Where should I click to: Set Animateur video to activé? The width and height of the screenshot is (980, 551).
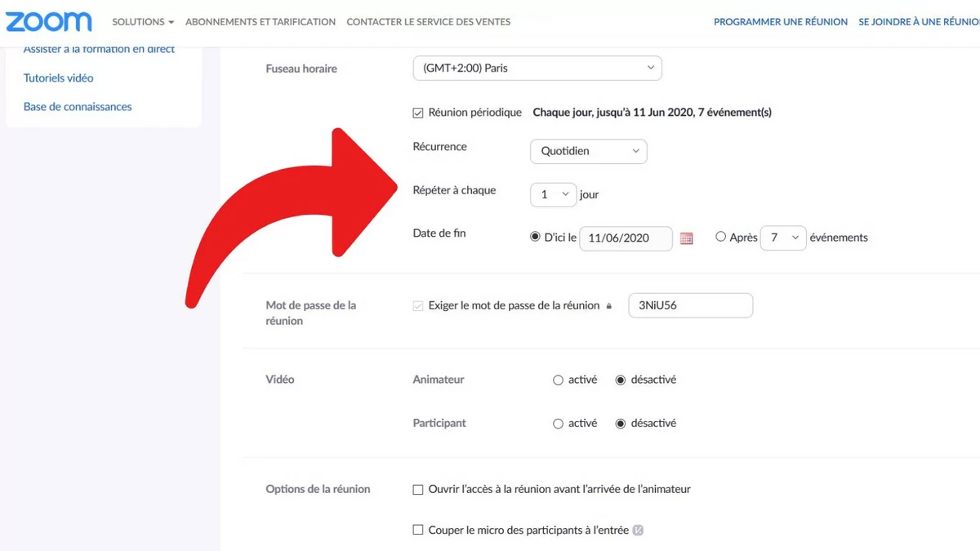[559, 380]
